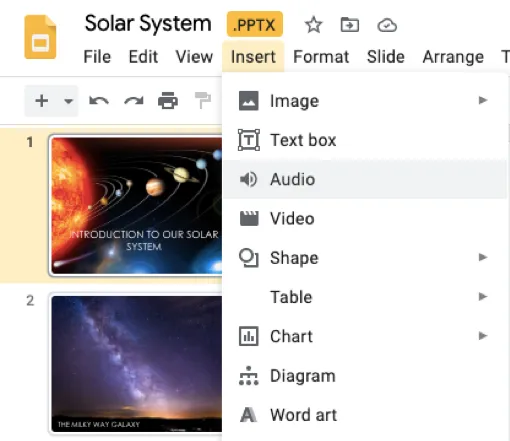The height and width of the screenshot is (441, 510).
Task: Select slide 2 Milky Way thumbnail
Action: coord(135,364)
